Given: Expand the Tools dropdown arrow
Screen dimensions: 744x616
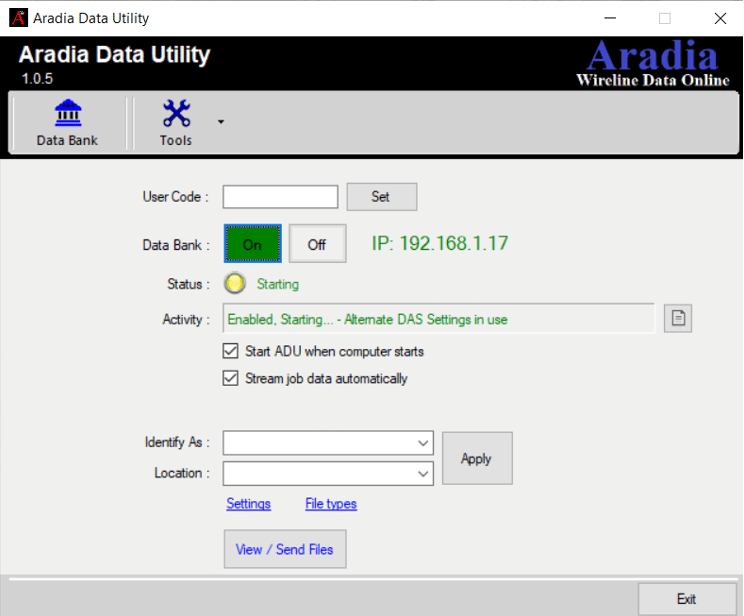Looking at the screenshot, I should 221,122.
